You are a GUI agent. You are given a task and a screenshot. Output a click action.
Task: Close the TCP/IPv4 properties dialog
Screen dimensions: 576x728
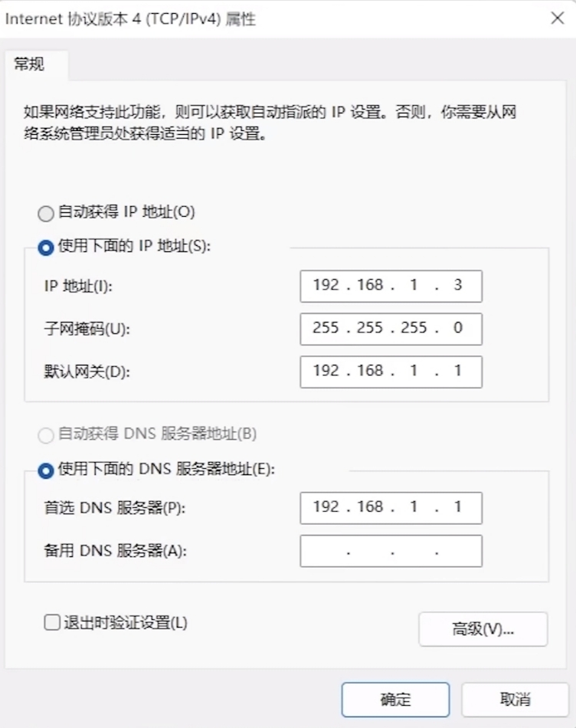coord(558,18)
